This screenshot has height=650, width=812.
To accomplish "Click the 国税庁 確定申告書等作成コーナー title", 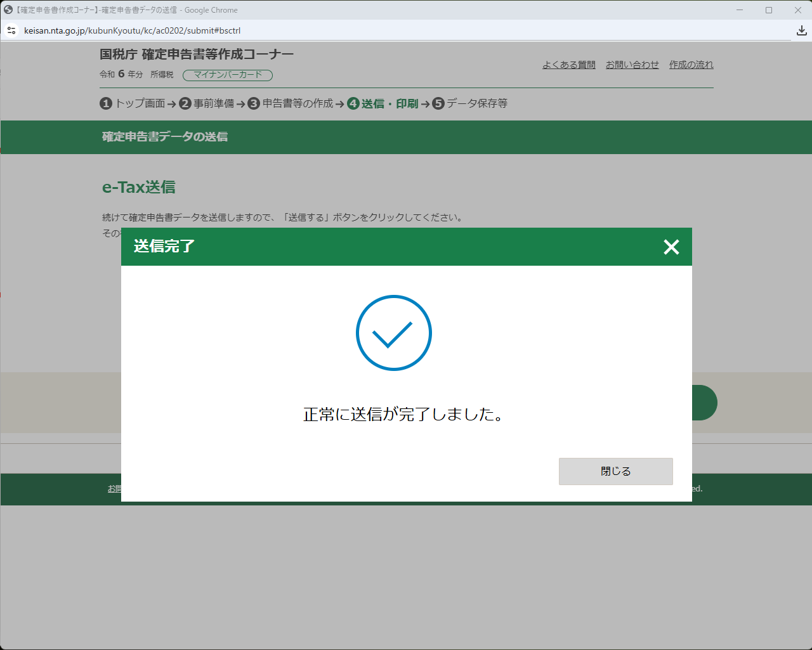I will tap(197, 55).
